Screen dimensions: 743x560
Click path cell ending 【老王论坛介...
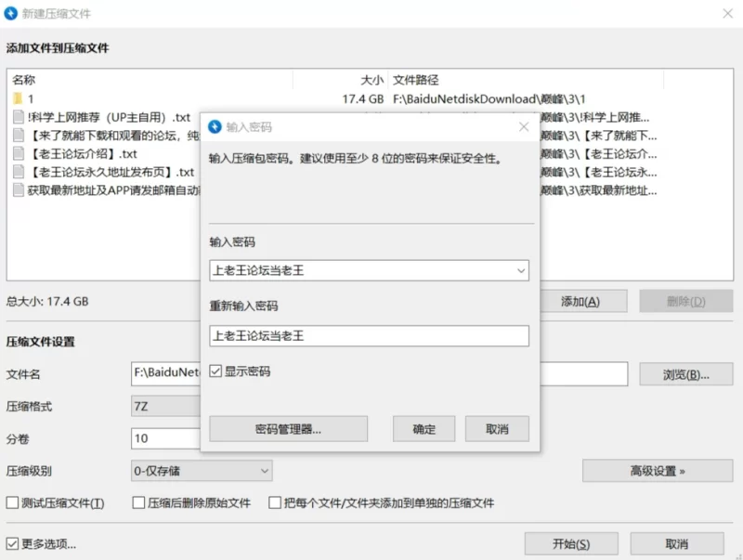tap(599, 153)
